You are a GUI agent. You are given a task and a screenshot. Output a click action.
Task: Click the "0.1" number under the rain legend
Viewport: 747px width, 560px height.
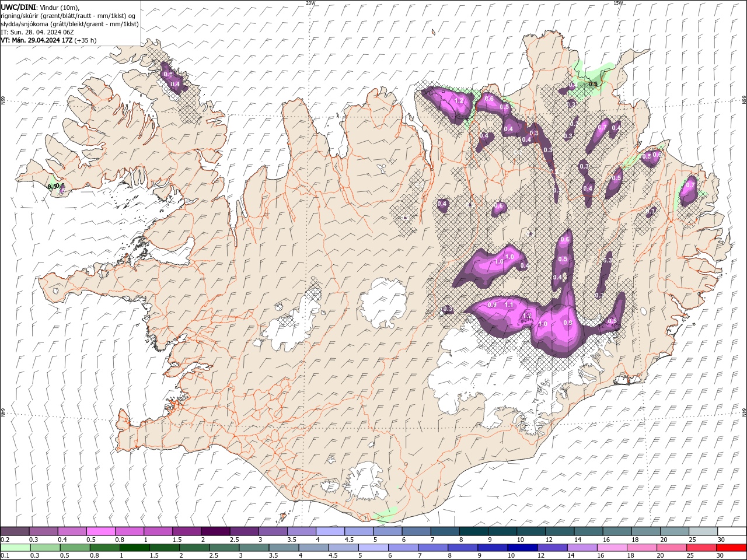pos(6,556)
